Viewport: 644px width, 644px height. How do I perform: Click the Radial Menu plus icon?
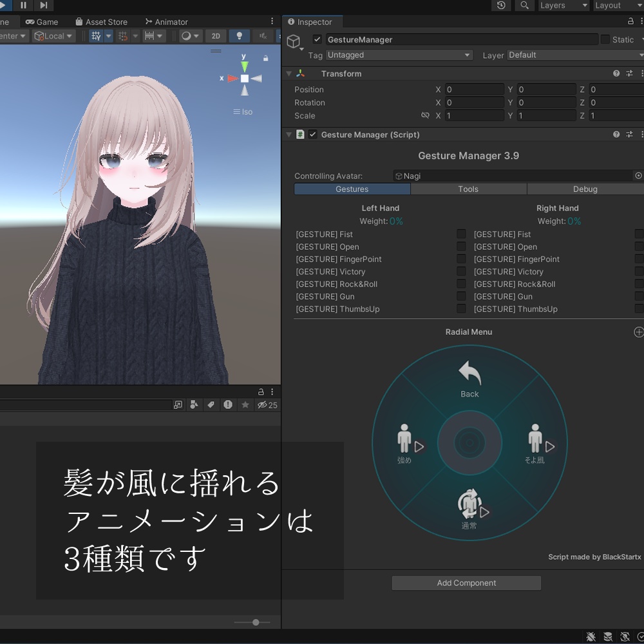(x=639, y=332)
